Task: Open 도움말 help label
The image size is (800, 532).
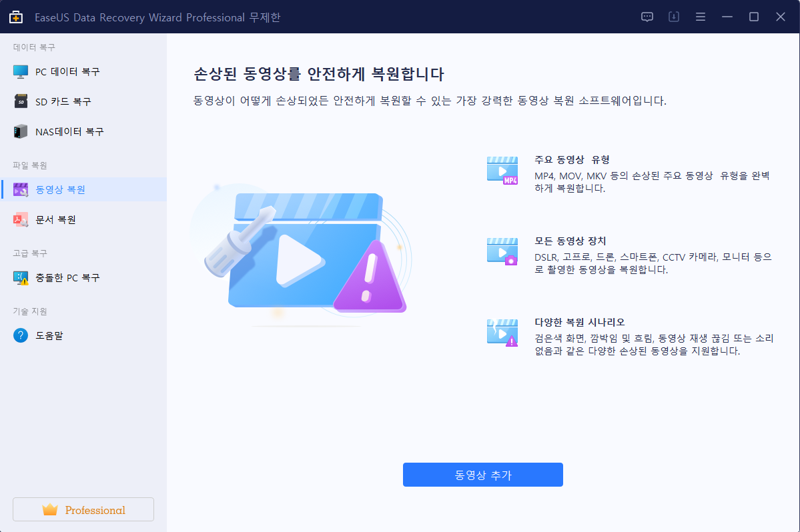Action: click(x=49, y=336)
